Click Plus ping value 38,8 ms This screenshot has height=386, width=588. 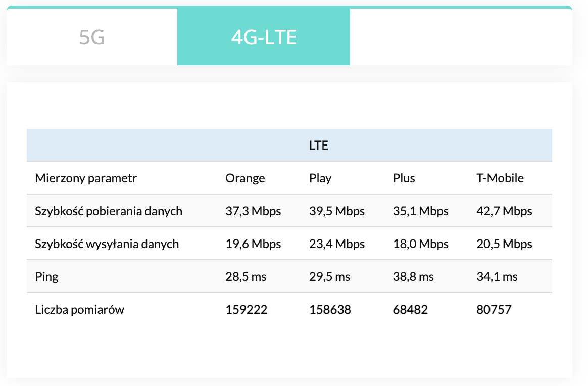(x=413, y=276)
